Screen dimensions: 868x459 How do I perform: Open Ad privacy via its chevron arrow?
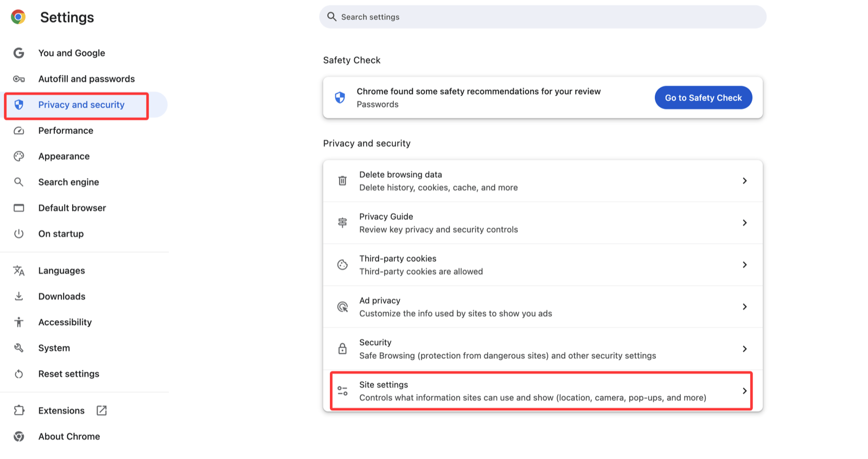coord(745,307)
